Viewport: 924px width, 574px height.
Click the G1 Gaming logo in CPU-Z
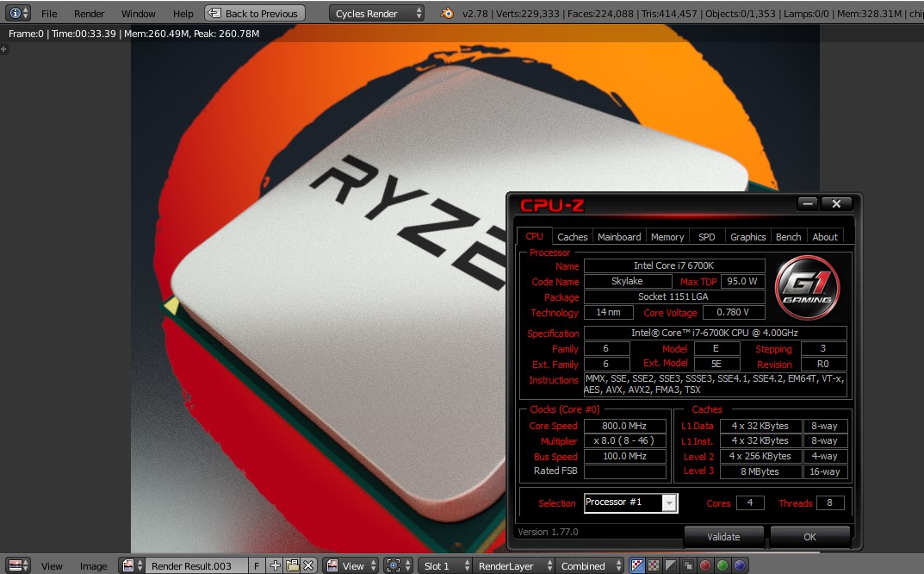808,288
